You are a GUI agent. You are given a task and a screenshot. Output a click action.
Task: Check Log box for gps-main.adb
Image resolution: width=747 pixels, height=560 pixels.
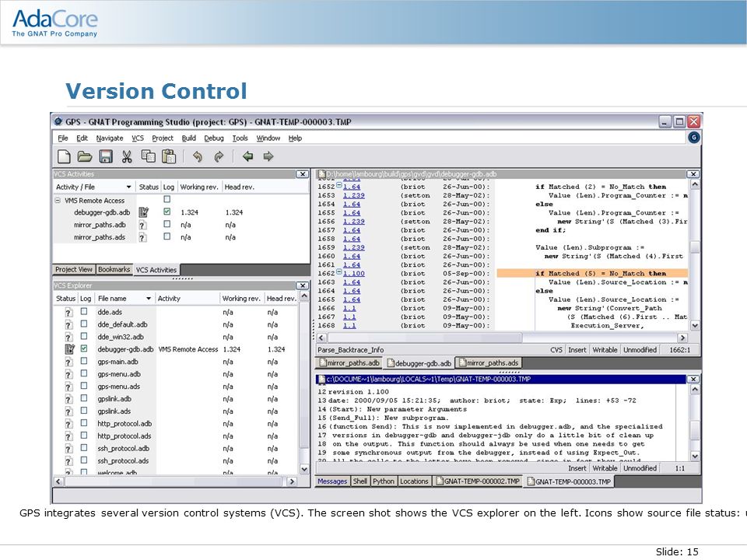coord(84,361)
